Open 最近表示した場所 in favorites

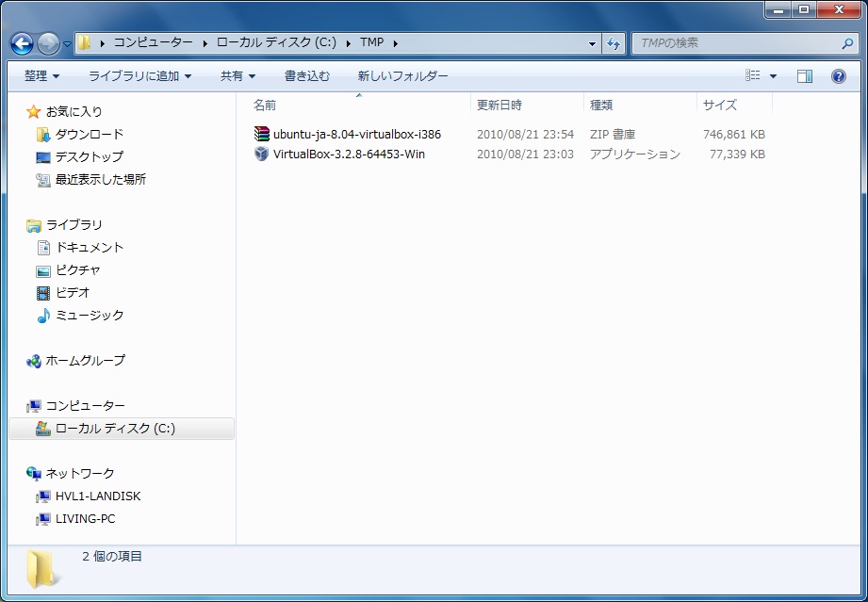pos(101,180)
